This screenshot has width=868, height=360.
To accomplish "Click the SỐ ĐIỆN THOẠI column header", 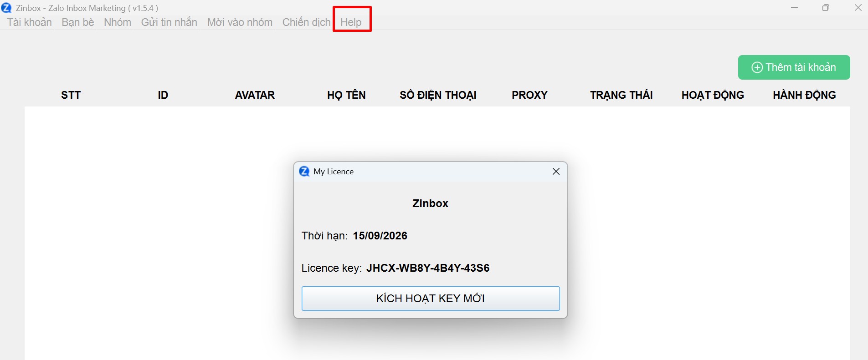I will [438, 95].
